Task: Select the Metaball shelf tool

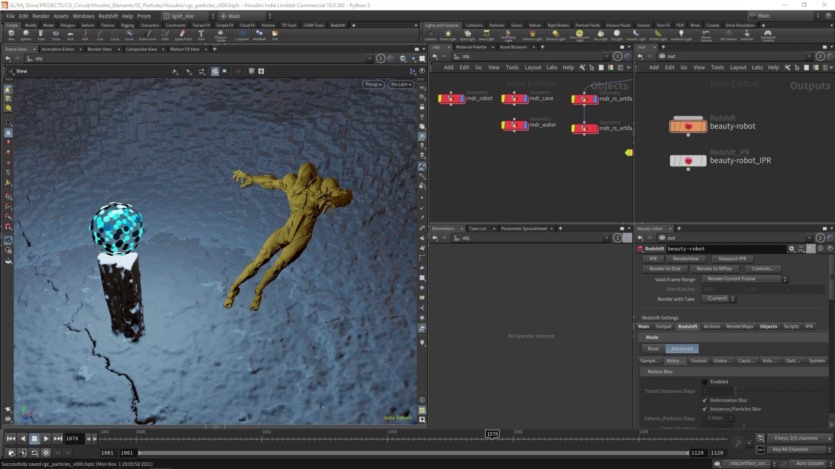Action: coord(259,35)
